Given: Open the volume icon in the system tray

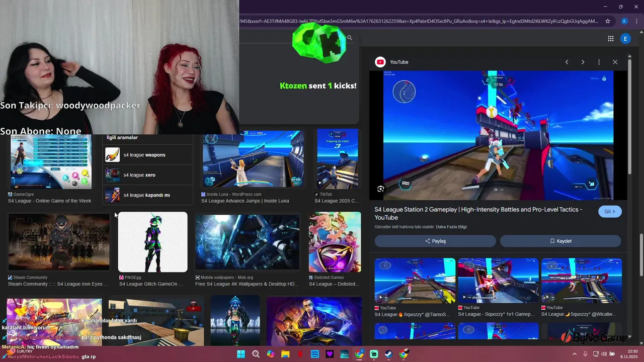Looking at the screenshot, I should pyautogui.click(x=604, y=354).
